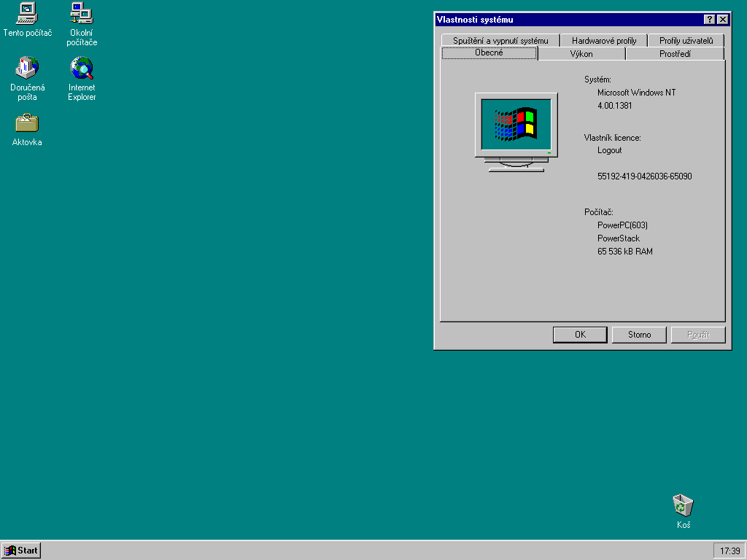The width and height of the screenshot is (747, 560).
Task: Select the Obecné tab
Action: click(489, 53)
